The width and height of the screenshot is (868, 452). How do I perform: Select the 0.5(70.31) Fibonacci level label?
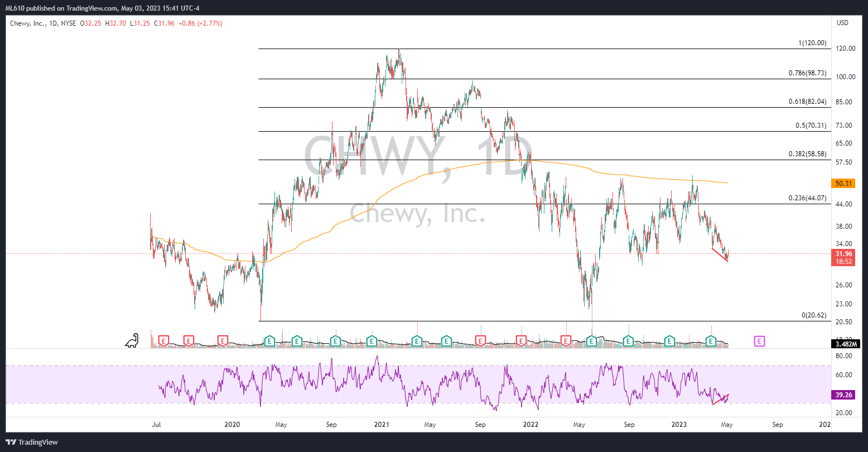point(811,126)
